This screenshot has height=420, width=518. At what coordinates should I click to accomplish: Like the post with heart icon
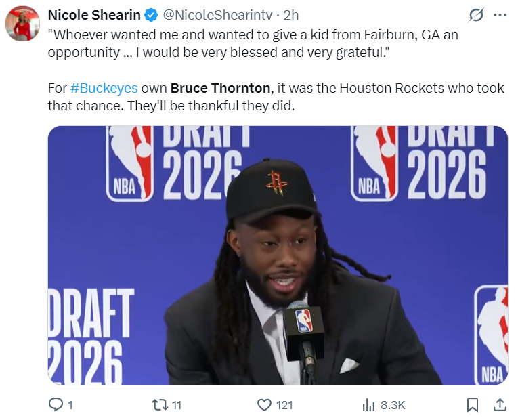[x=264, y=405]
